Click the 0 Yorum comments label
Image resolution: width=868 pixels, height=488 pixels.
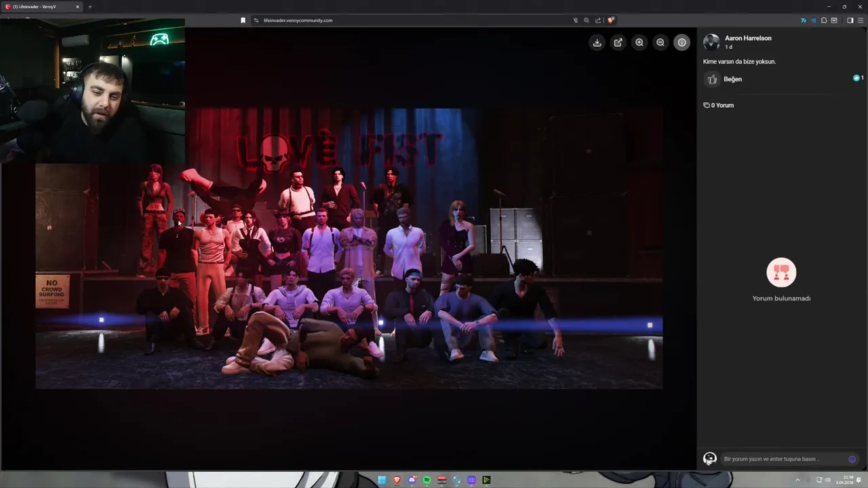pos(719,105)
